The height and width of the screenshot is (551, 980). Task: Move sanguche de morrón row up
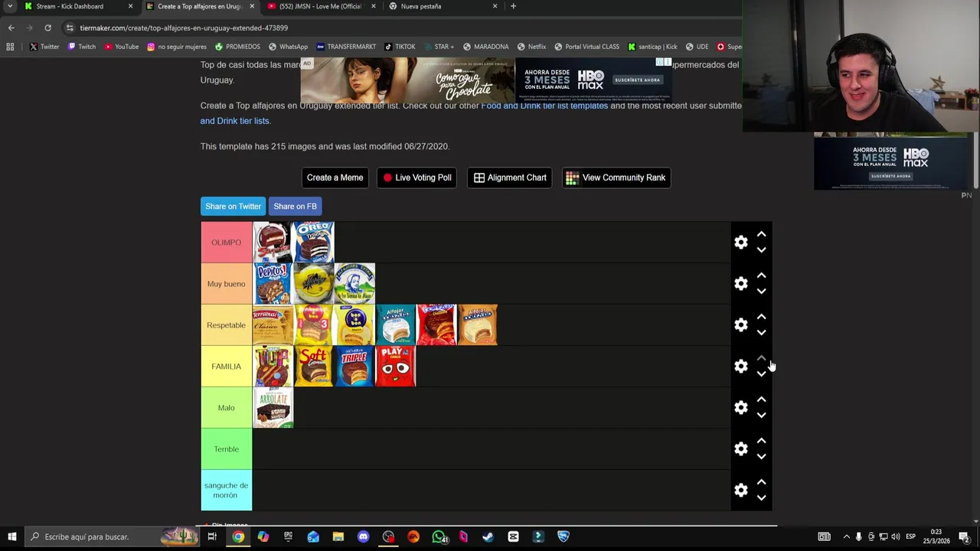[x=761, y=482]
